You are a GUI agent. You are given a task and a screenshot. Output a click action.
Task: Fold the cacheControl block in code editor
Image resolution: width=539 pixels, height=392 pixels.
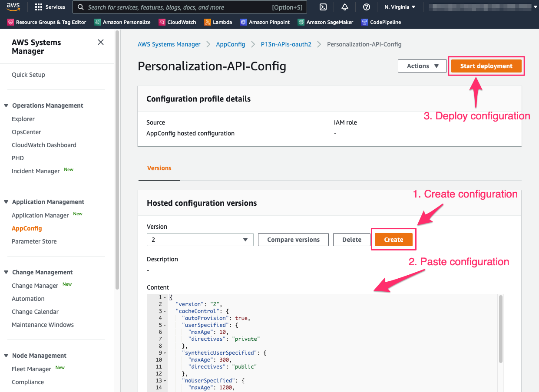pyautogui.click(x=165, y=311)
